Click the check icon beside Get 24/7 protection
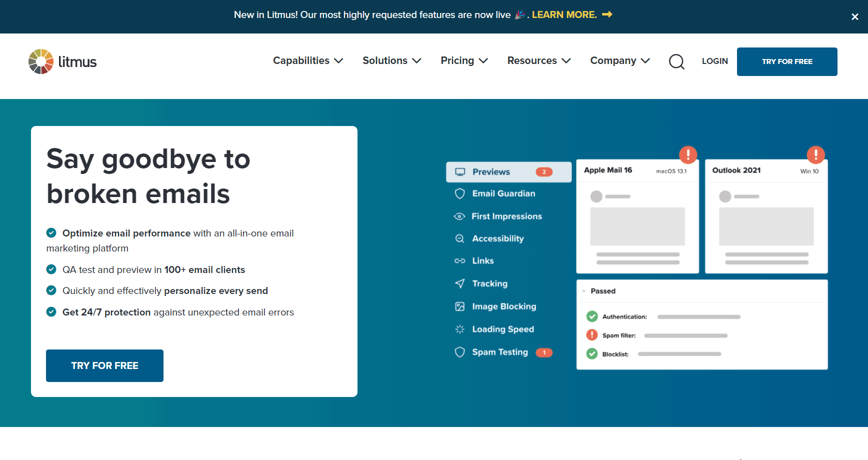 [x=51, y=311]
